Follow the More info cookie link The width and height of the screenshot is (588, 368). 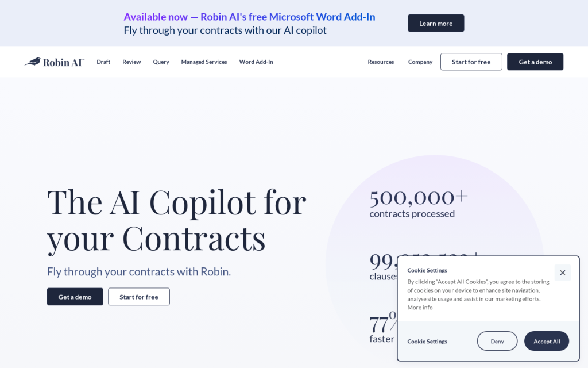pyautogui.click(x=420, y=308)
